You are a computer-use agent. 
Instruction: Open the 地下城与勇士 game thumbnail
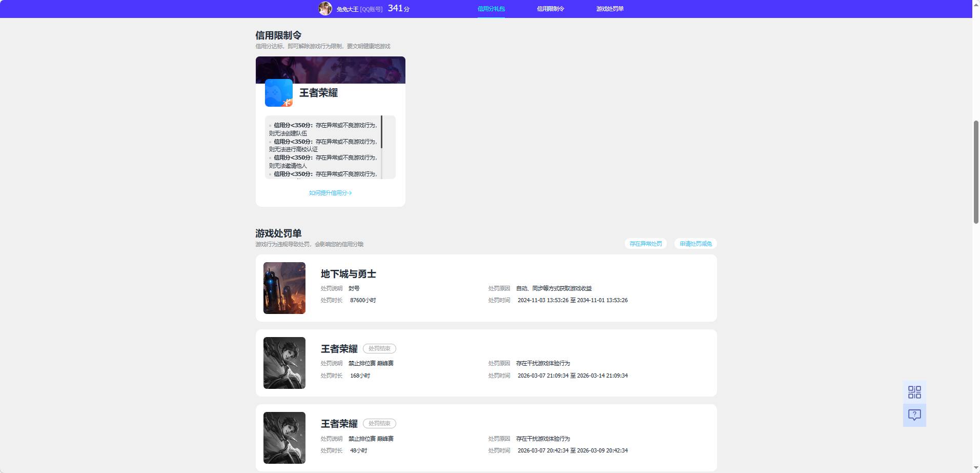(284, 288)
